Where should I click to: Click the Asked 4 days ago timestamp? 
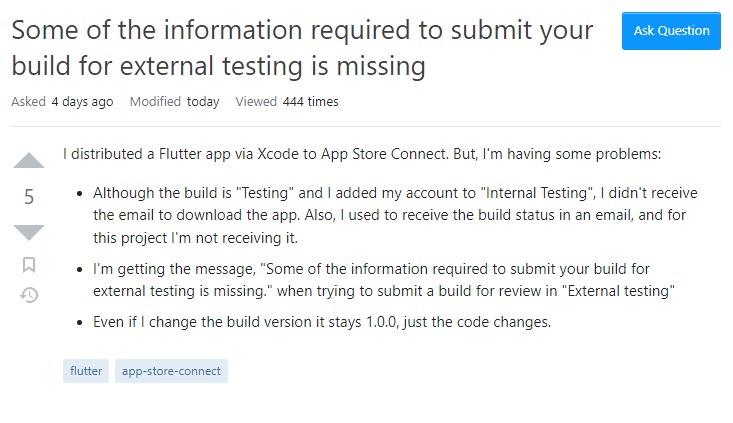[x=62, y=101]
